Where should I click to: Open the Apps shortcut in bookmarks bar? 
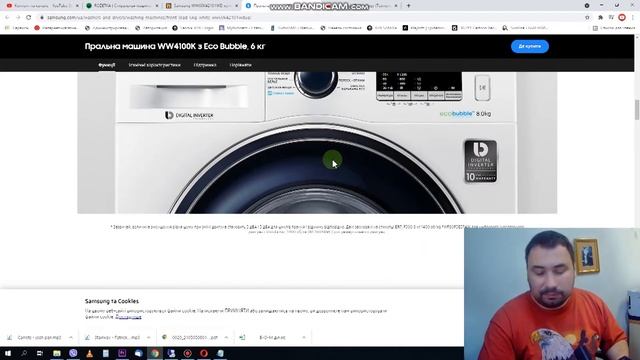coord(16,28)
